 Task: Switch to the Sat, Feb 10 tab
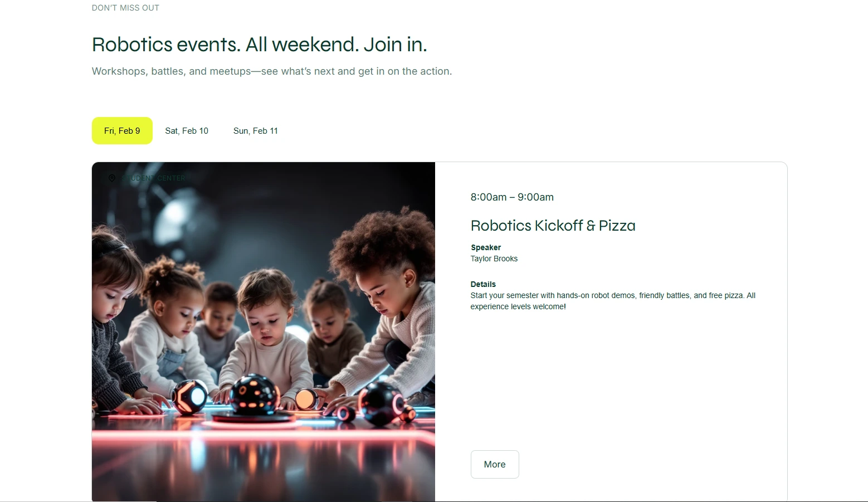(x=187, y=131)
